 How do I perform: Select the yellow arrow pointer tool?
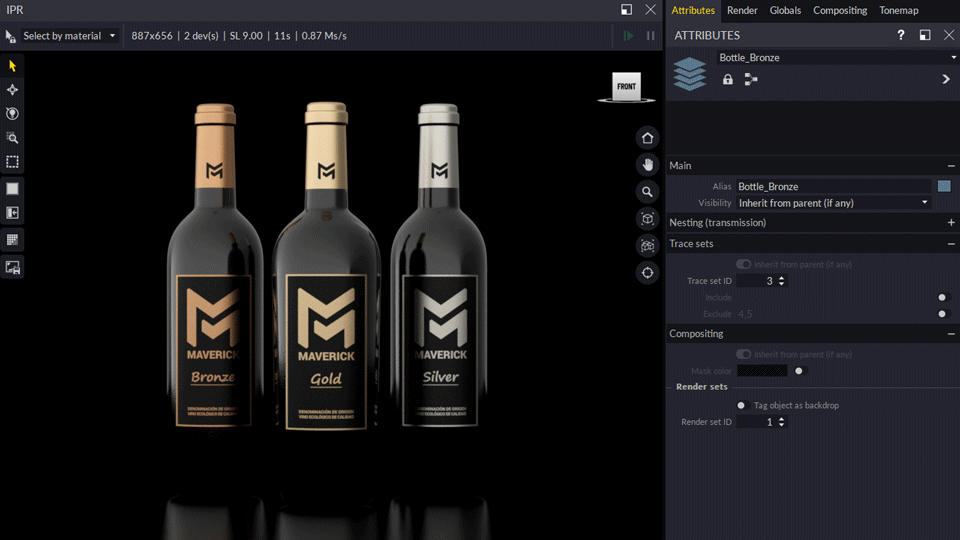13,66
